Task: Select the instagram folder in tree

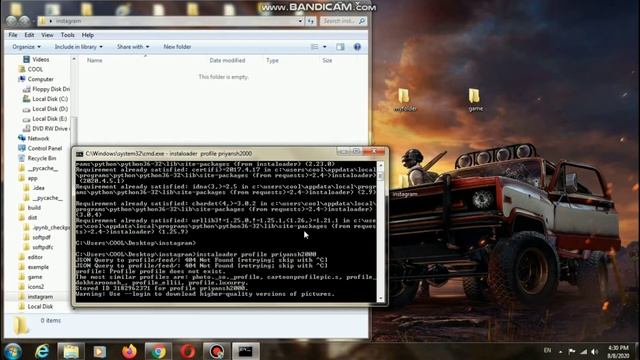Action: click(x=36, y=297)
